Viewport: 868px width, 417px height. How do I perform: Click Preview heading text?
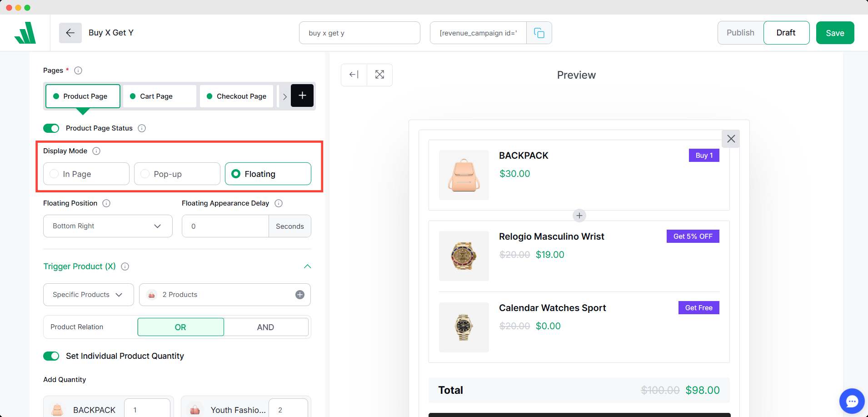click(576, 75)
